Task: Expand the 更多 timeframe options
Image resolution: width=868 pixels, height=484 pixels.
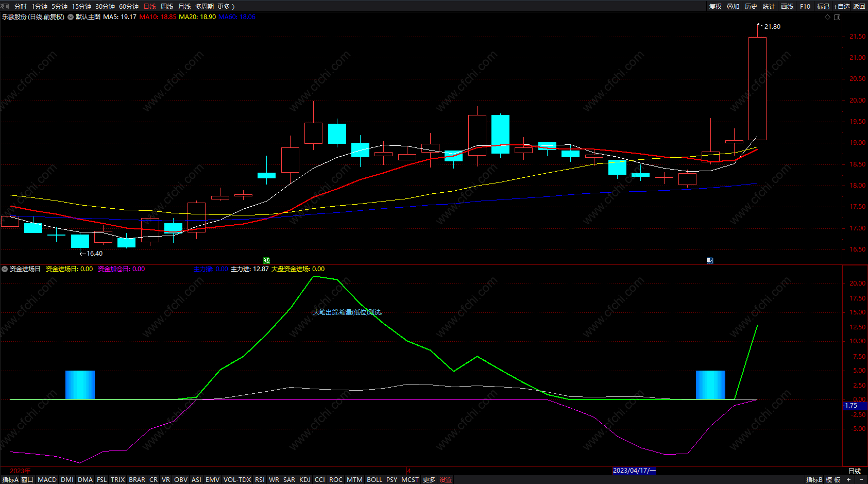Action: click(226, 6)
